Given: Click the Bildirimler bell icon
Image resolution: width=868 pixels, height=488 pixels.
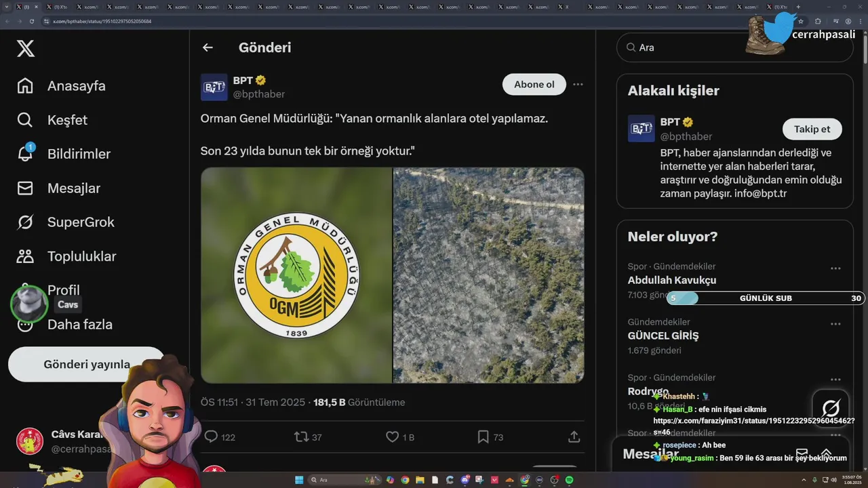Looking at the screenshot, I should click(25, 154).
